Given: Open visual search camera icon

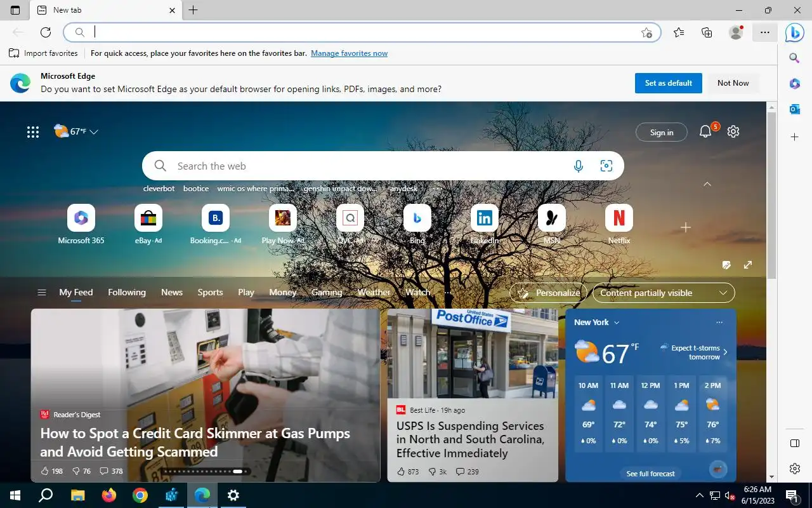Looking at the screenshot, I should click(x=606, y=166).
